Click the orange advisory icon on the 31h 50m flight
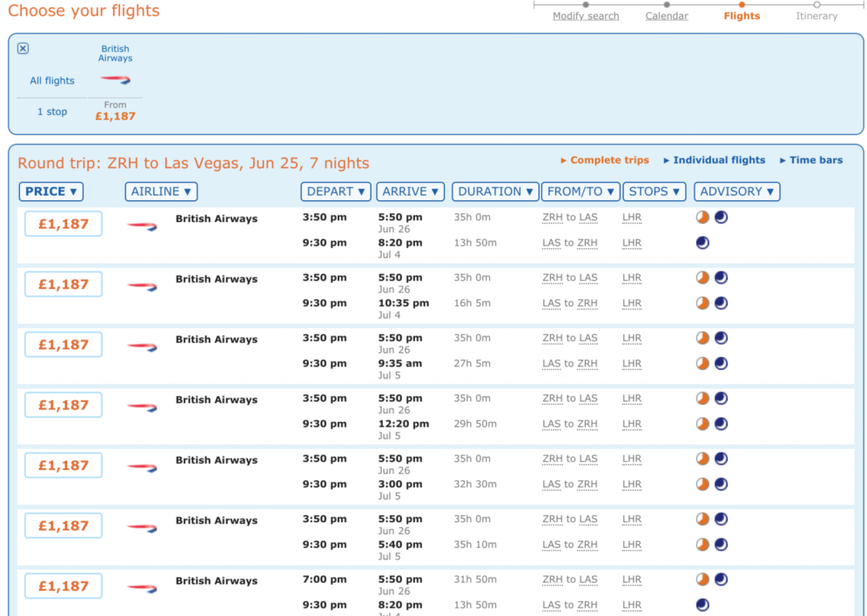 tap(702, 579)
